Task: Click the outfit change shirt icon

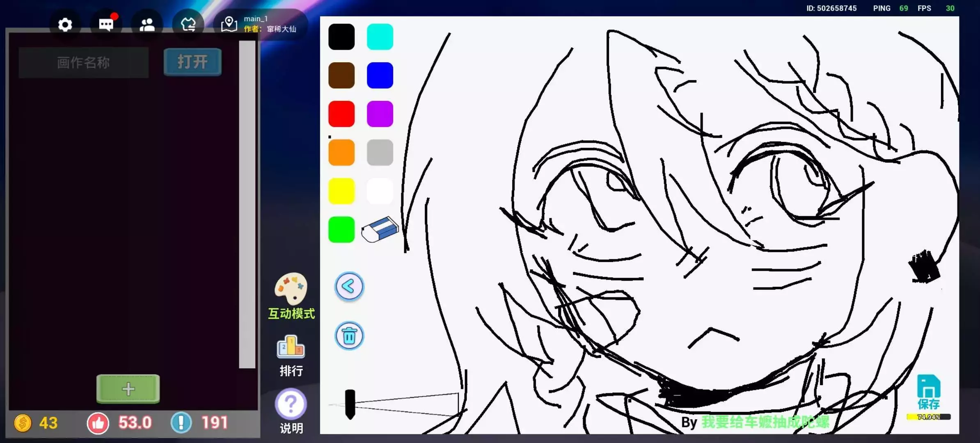Action: pos(188,25)
